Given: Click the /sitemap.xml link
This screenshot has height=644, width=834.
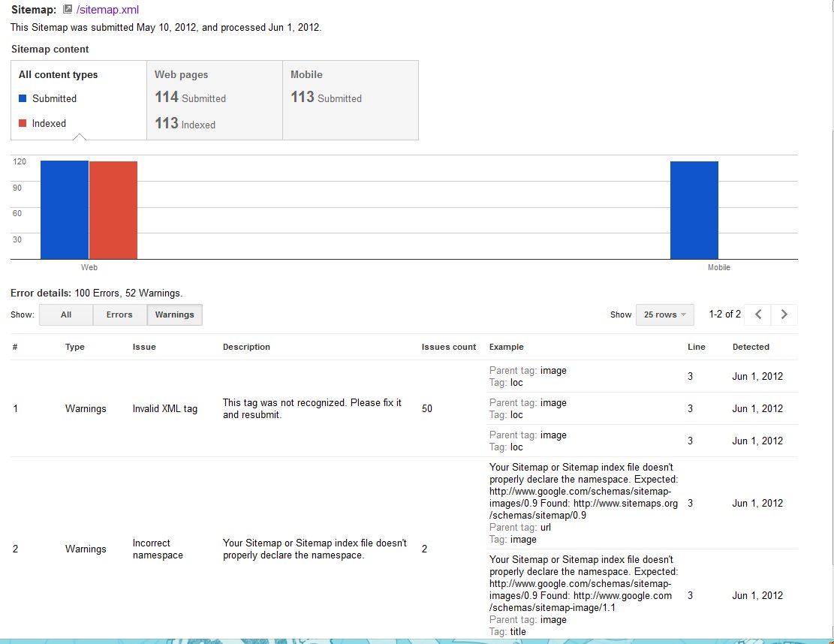Looking at the screenshot, I should pyautogui.click(x=107, y=10).
